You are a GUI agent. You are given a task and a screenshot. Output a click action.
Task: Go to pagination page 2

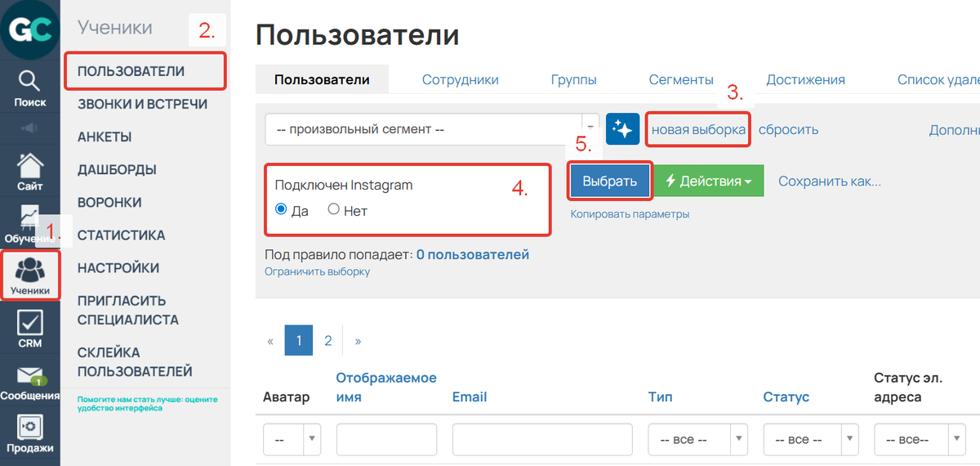click(328, 340)
